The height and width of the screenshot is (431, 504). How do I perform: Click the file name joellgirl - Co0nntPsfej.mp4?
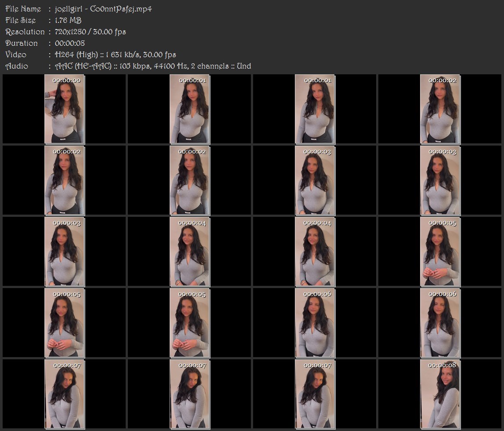point(103,9)
